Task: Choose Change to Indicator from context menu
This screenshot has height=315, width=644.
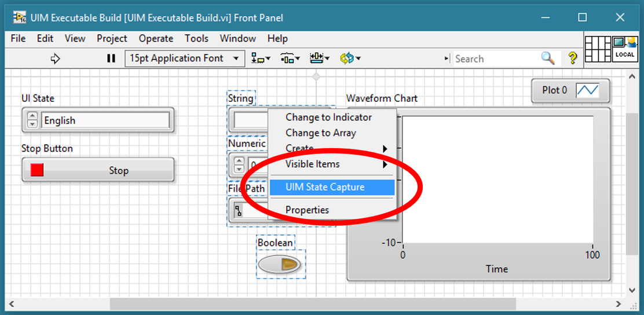Action: coord(328,117)
